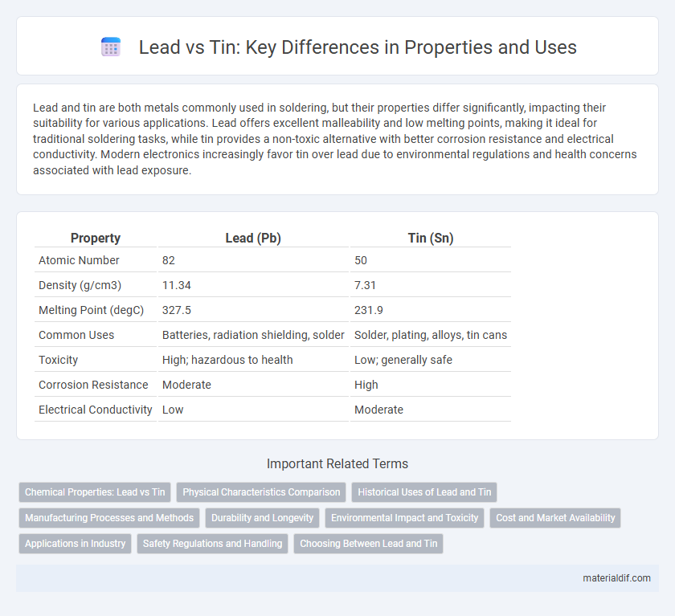The image size is (675, 616).
Task: Open the Physical Characteristics Comparison tag
Action: [x=261, y=492]
